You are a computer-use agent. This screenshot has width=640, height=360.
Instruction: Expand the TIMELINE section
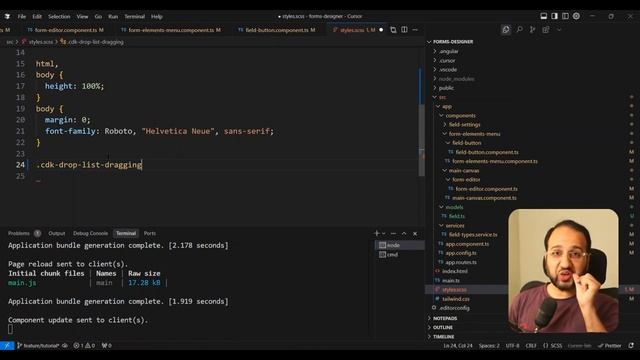click(x=444, y=337)
